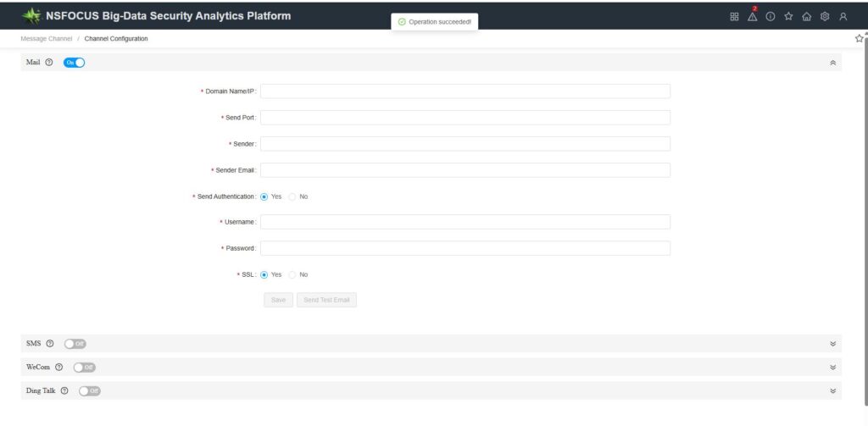Open the apps grid menu icon
Image resolution: width=868 pixels, height=426 pixels.
click(x=734, y=16)
